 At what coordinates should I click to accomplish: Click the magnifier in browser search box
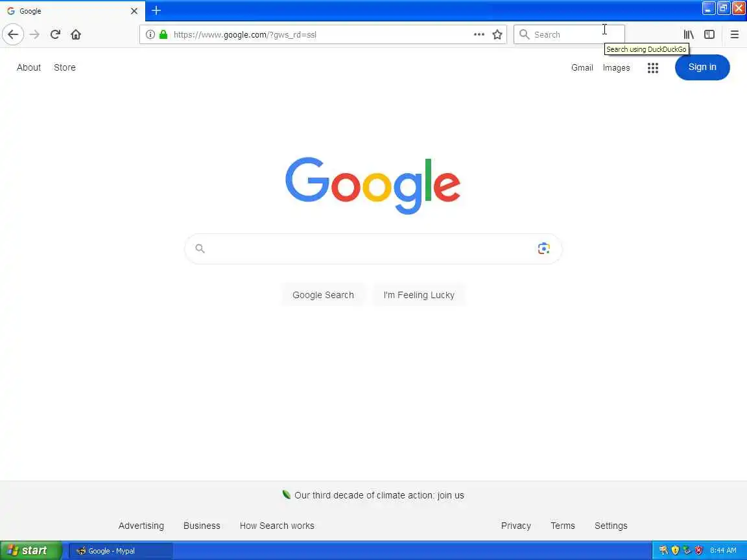tap(524, 34)
